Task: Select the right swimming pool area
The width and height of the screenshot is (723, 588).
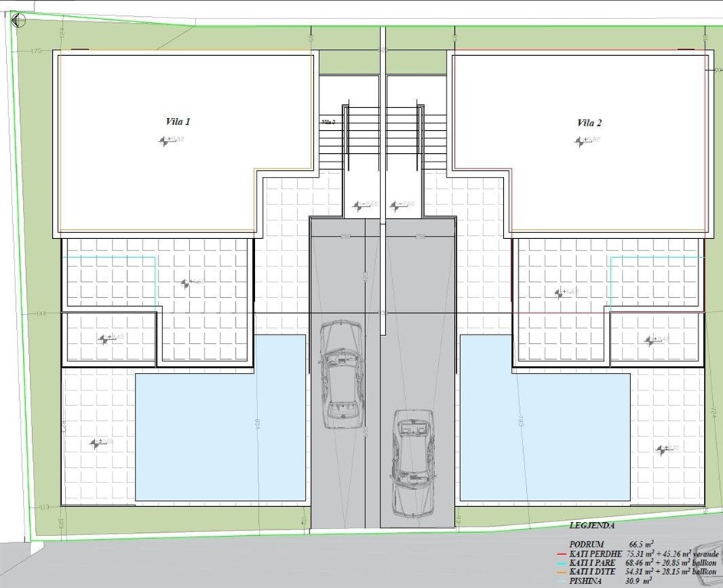Action: point(545,436)
